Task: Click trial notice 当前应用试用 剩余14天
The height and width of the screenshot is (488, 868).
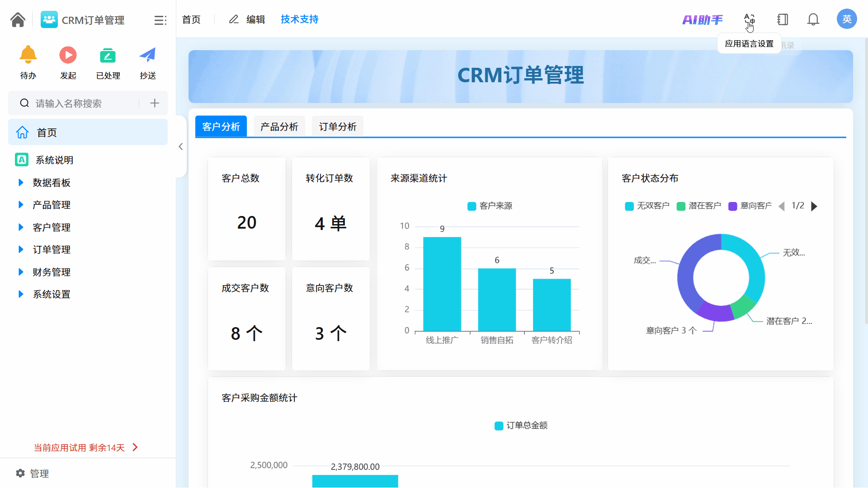Action: point(80,448)
